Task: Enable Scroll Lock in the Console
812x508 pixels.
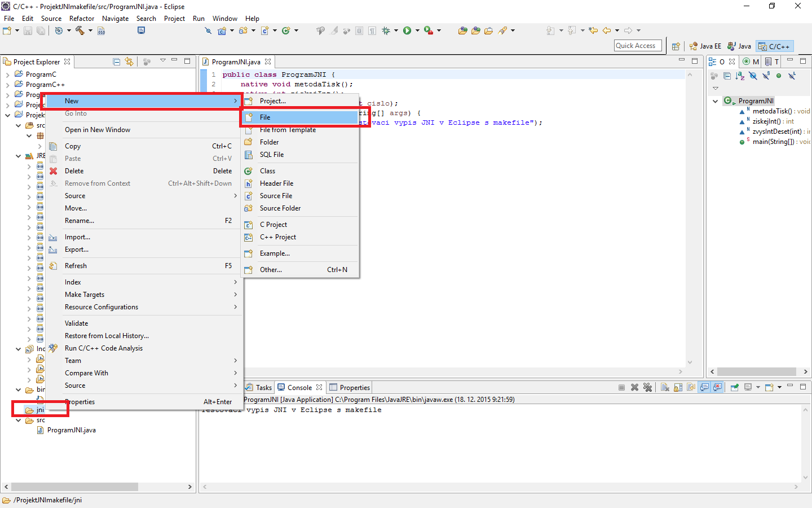Action: (x=678, y=387)
